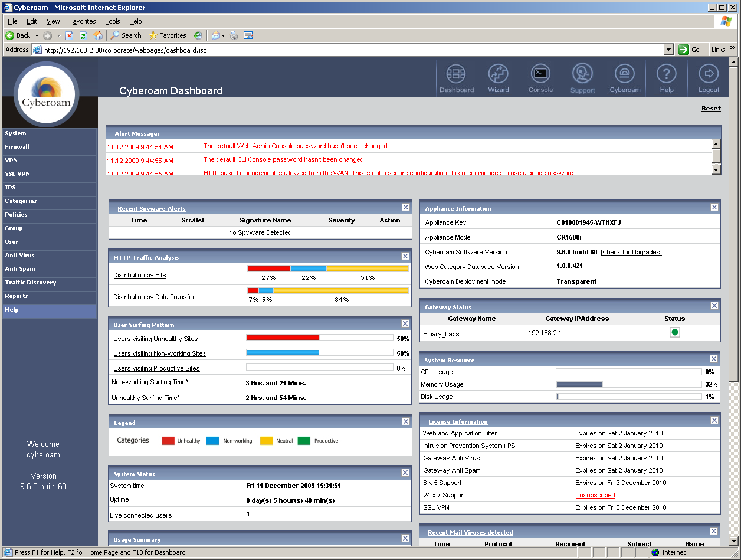This screenshot has height=560, width=741.
Task: Open the Console icon
Action: pos(540,78)
